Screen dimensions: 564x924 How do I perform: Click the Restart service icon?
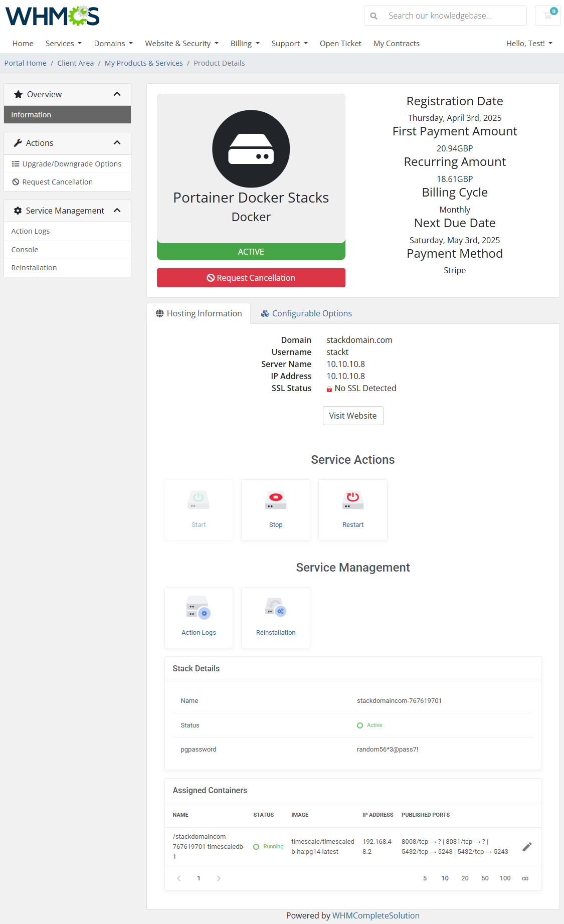click(353, 500)
